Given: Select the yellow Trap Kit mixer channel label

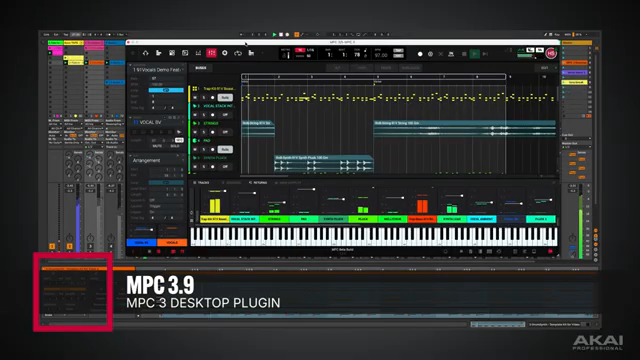Looking at the screenshot, I should 215,219.
